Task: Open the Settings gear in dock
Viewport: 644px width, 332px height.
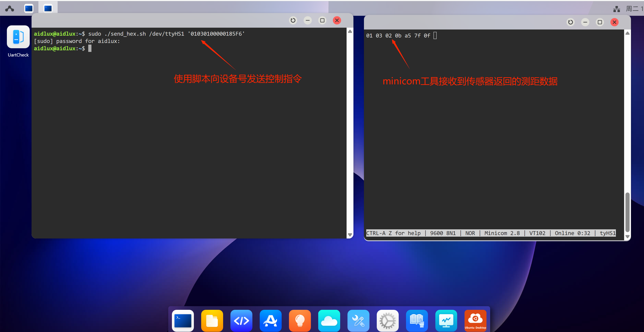Action: click(387, 321)
